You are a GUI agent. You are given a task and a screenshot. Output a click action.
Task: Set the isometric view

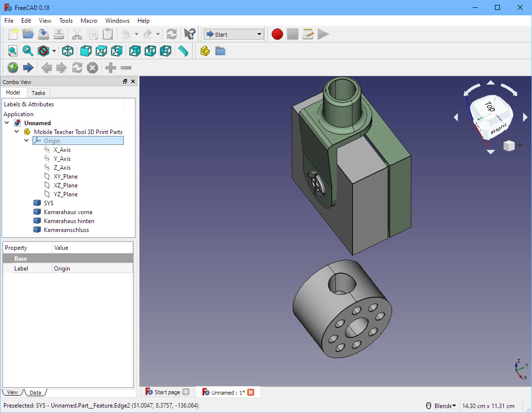tap(68, 50)
